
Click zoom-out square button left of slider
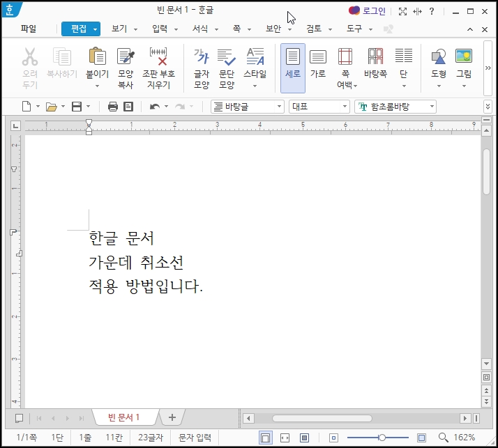[x=333, y=438]
